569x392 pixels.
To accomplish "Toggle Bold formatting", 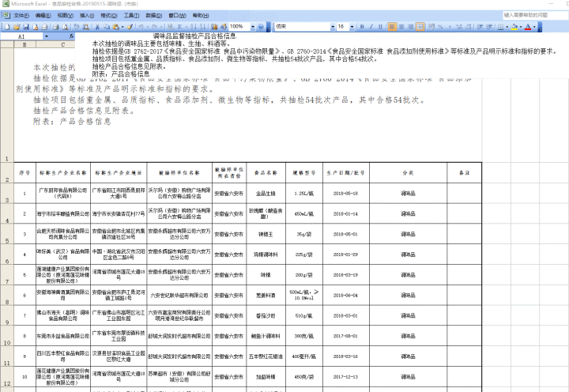I will (362, 27).
